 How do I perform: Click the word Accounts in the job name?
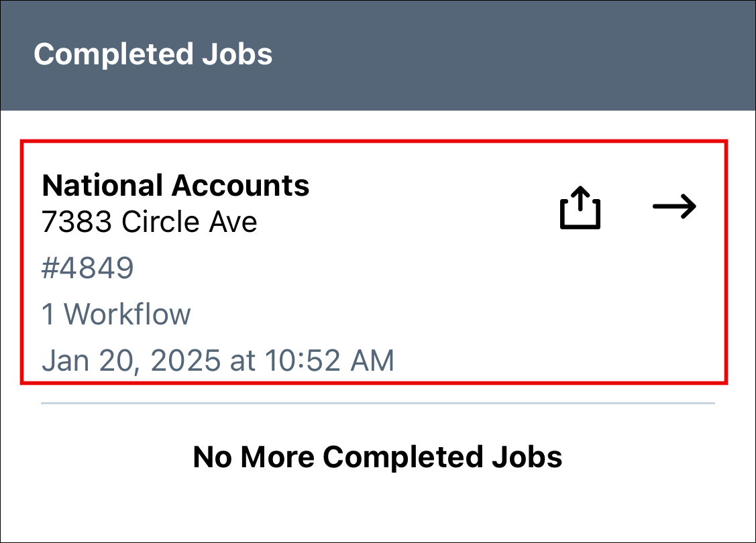tap(241, 186)
